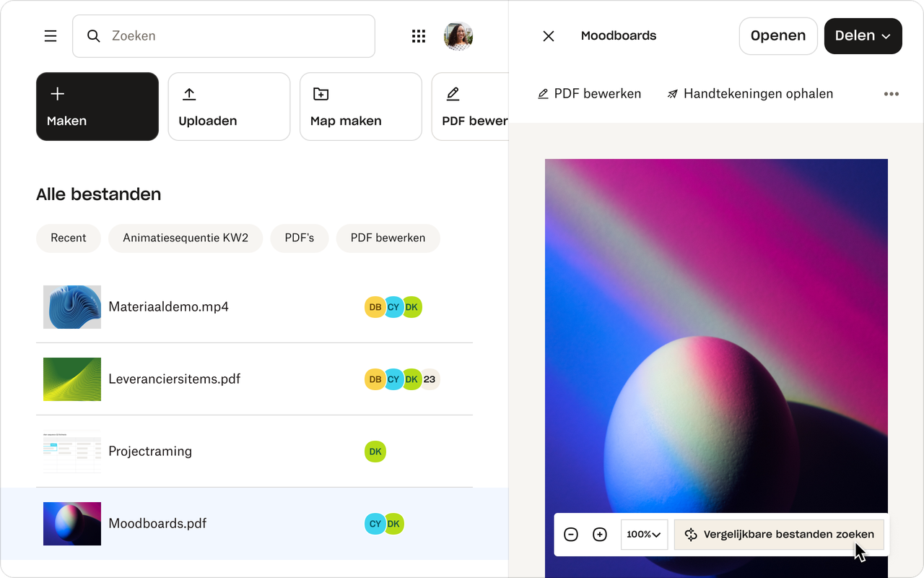Open more options via the ellipsis icon
The height and width of the screenshot is (578, 924).
click(892, 93)
